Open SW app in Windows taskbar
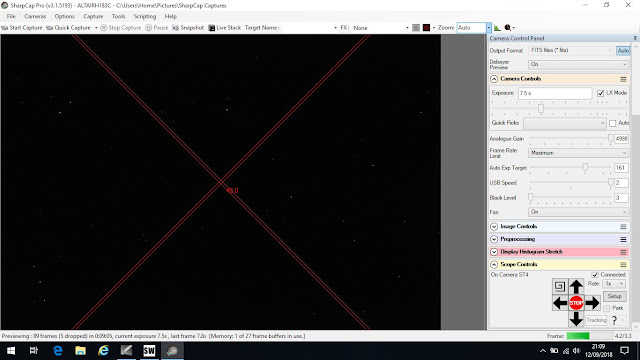This screenshot has width=640, height=360. (149, 351)
